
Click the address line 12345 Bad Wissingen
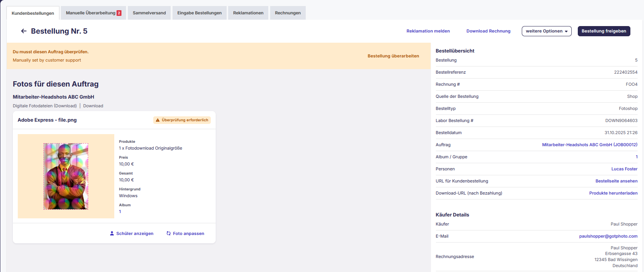616,260
